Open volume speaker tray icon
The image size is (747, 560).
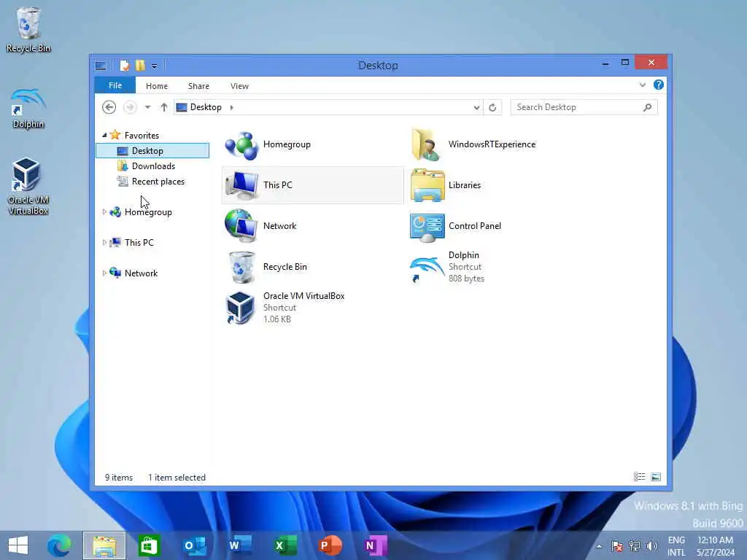coord(651,546)
